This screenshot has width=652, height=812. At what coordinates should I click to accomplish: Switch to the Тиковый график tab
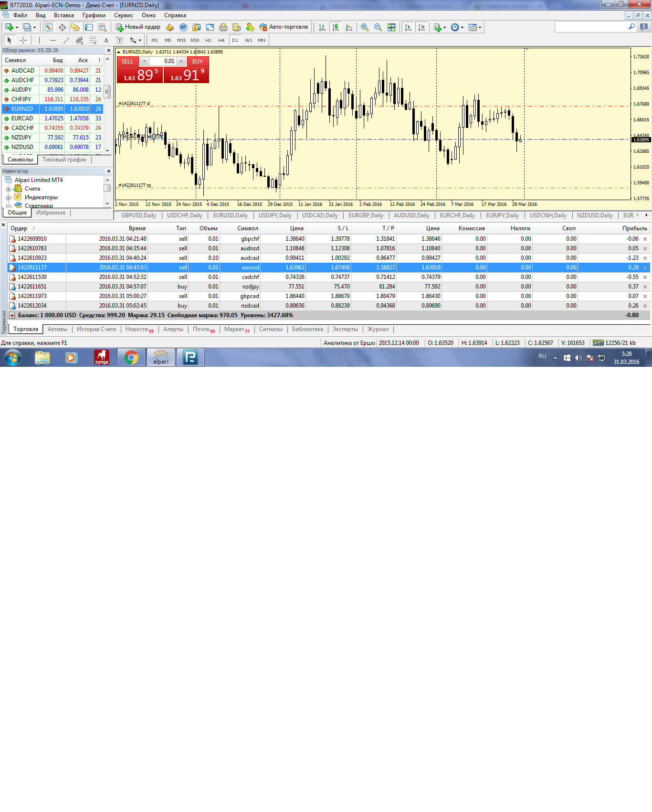click(64, 160)
